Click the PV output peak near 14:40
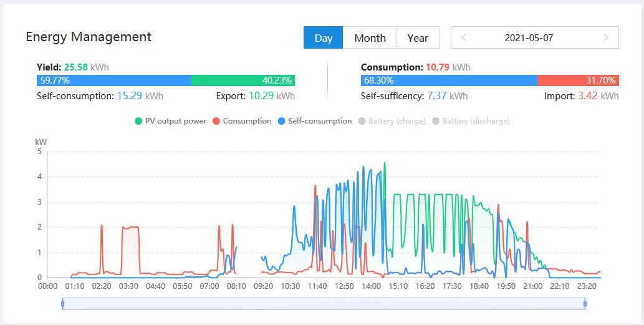644x325 pixels. [x=385, y=163]
